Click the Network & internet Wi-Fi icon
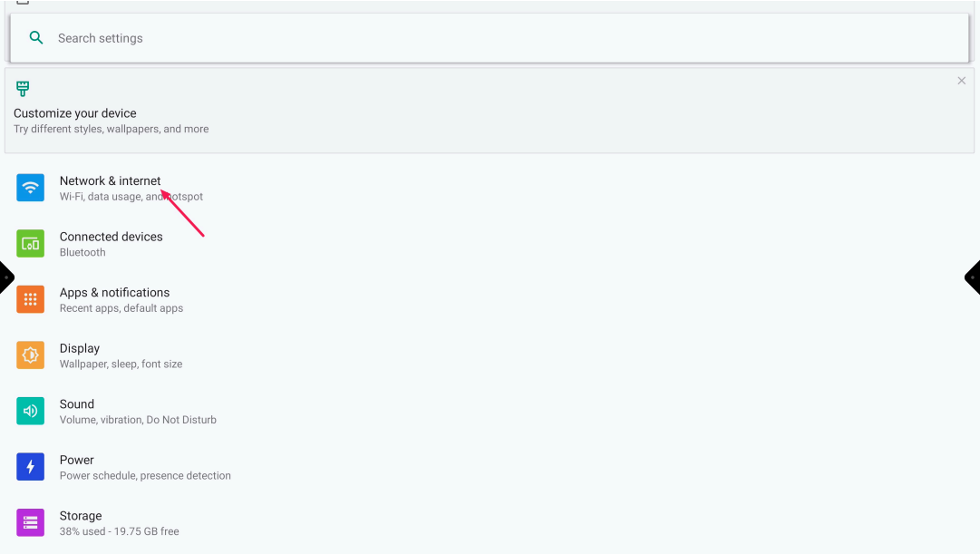The width and height of the screenshot is (980, 554). click(x=30, y=188)
